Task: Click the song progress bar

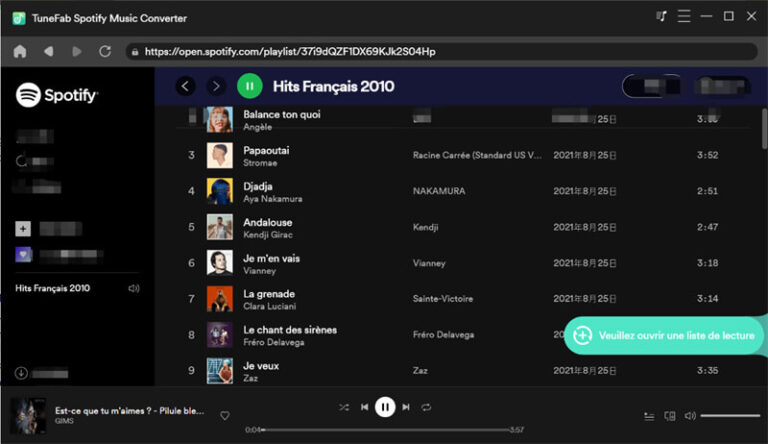Action: [386, 430]
